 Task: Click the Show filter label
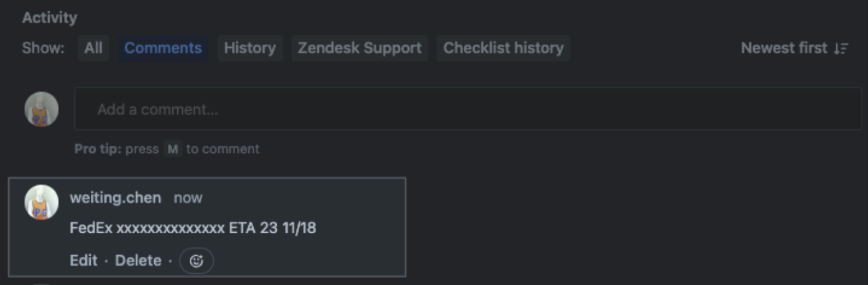[x=43, y=48]
